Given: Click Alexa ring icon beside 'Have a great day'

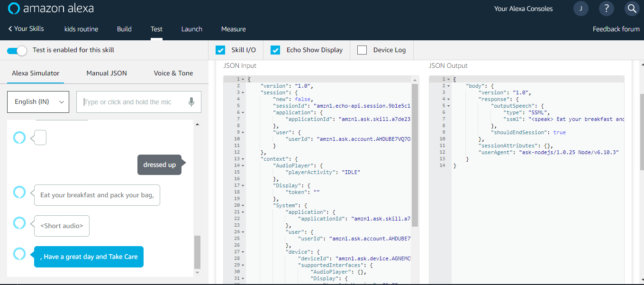Looking at the screenshot, I should pos(19,254).
